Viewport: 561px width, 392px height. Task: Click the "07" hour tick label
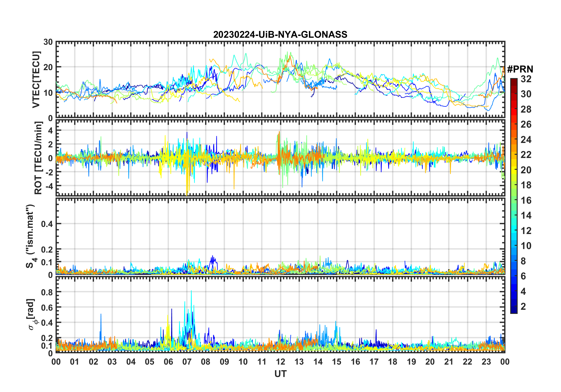coord(187,362)
